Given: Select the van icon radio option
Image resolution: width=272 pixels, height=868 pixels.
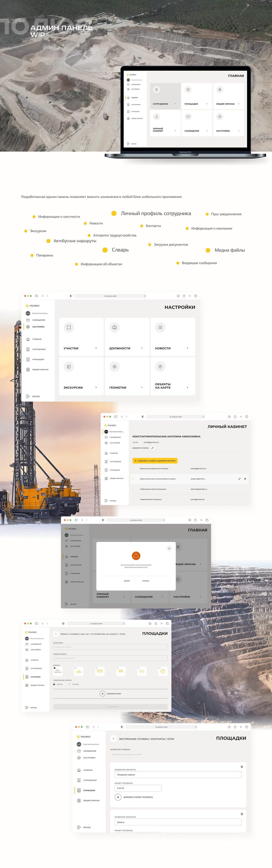Looking at the screenshot, I should pos(117,668).
